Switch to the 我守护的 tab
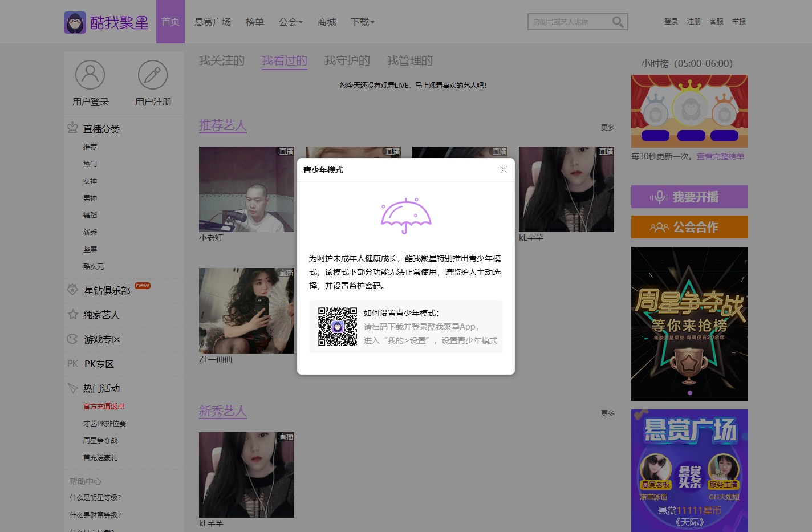 tap(347, 60)
